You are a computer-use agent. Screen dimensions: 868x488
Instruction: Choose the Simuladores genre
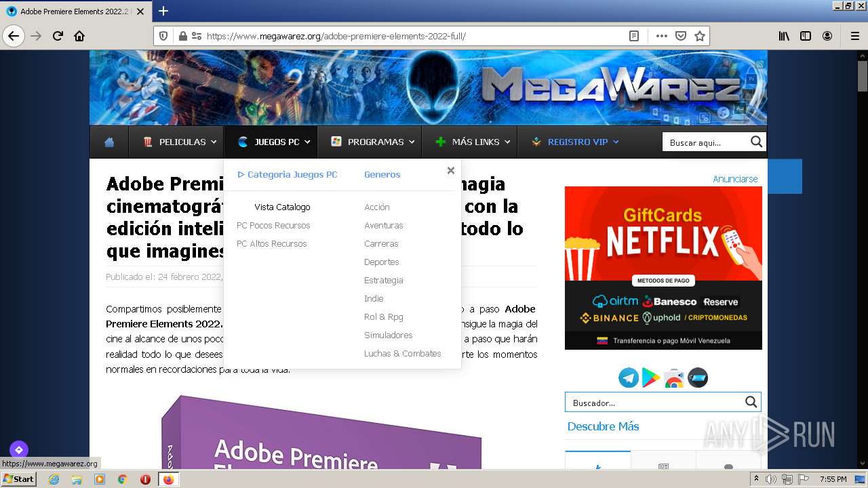[x=389, y=335]
